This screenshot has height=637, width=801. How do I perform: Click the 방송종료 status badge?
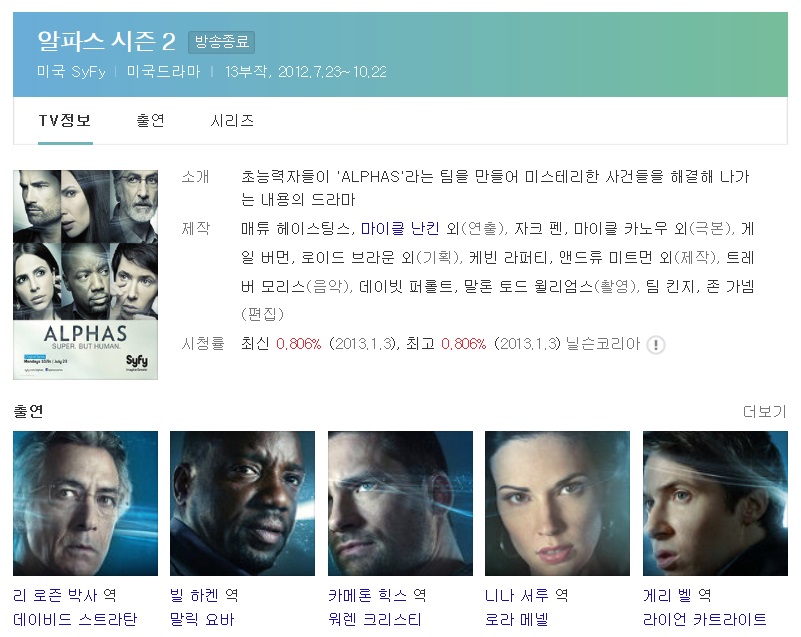[x=221, y=42]
